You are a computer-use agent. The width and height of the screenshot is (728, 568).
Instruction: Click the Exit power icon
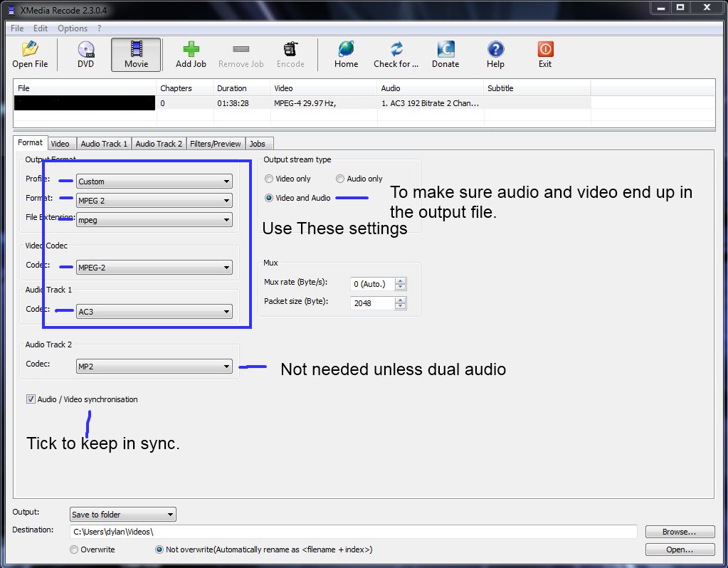[545, 49]
